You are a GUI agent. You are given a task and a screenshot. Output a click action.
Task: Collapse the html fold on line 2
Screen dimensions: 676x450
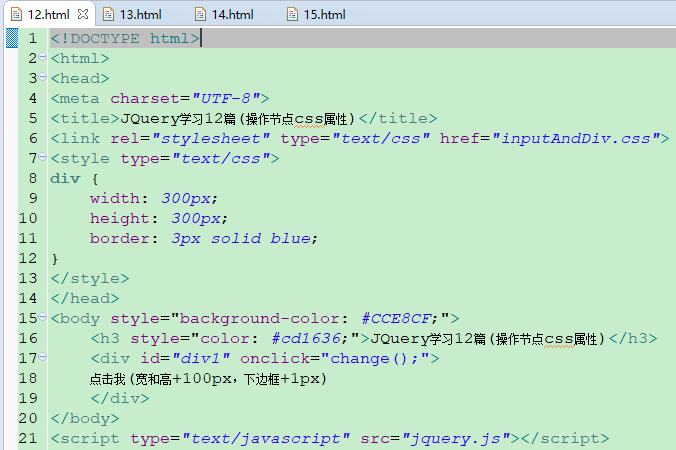coord(42,57)
